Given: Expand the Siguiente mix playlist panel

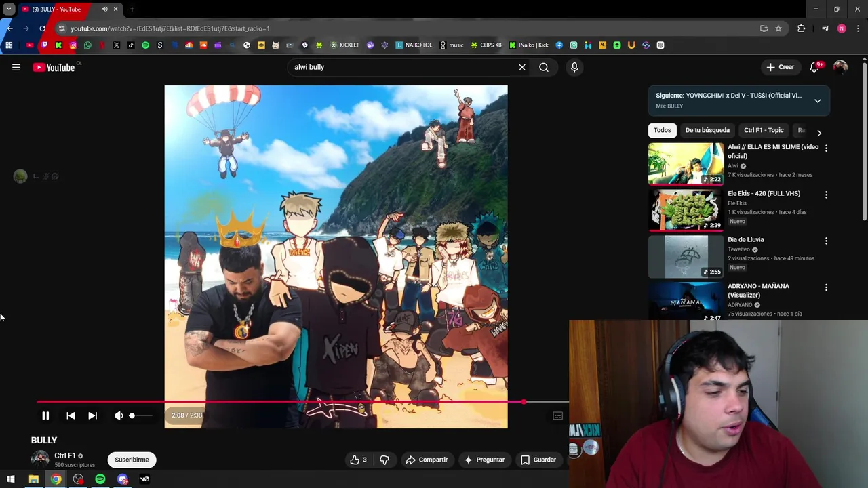Looking at the screenshot, I should pyautogui.click(x=817, y=100).
